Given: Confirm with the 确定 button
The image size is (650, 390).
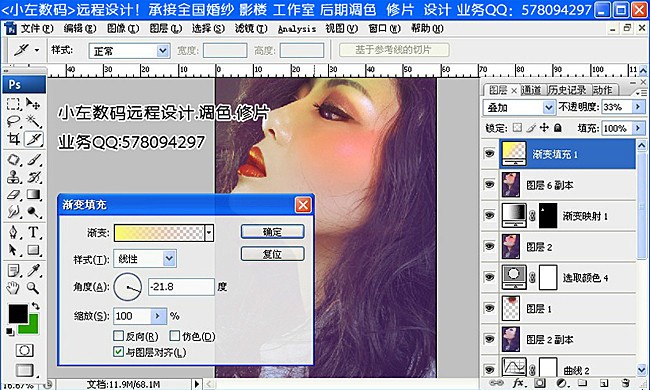Looking at the screenshot, I should [x=273, y=232].
